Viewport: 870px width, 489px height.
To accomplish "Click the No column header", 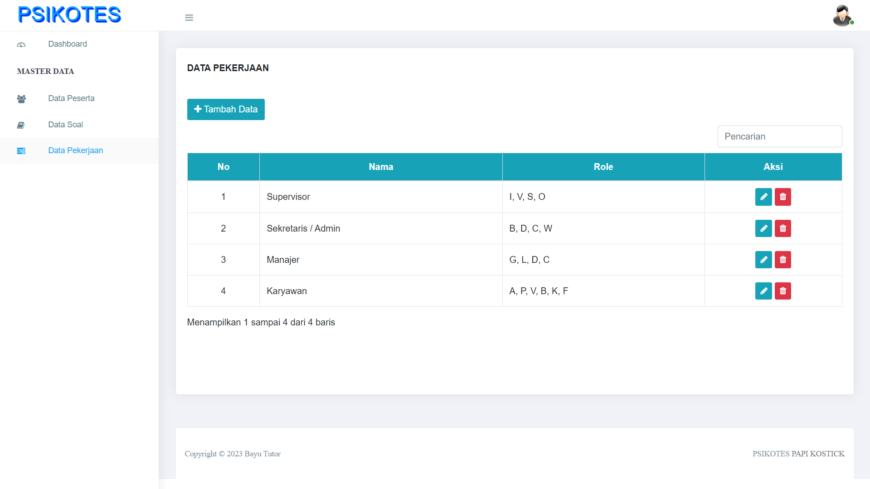I will (x=223, y=167).
